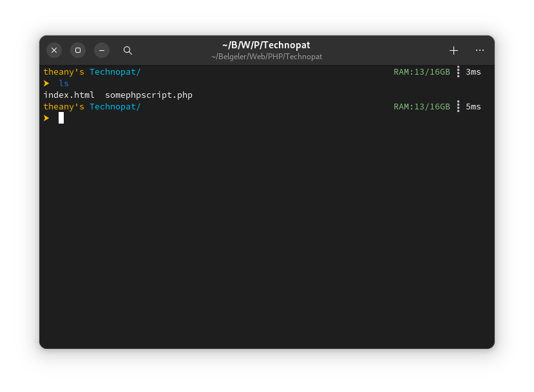This screenshot has height=392, width=534.
Task: Click the window title ~/B/W/P/Technopat
Action: coord(266,45)
